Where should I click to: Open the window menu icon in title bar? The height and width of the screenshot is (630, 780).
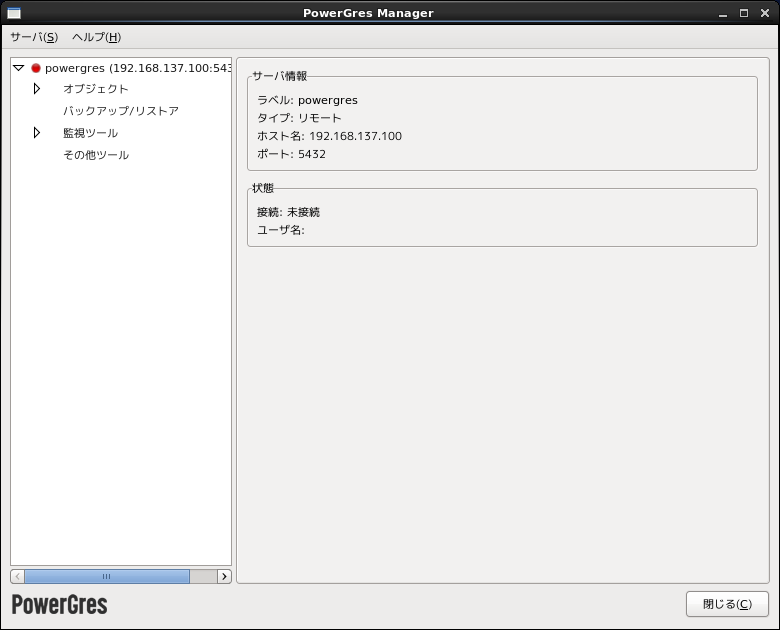coord(14,13)
